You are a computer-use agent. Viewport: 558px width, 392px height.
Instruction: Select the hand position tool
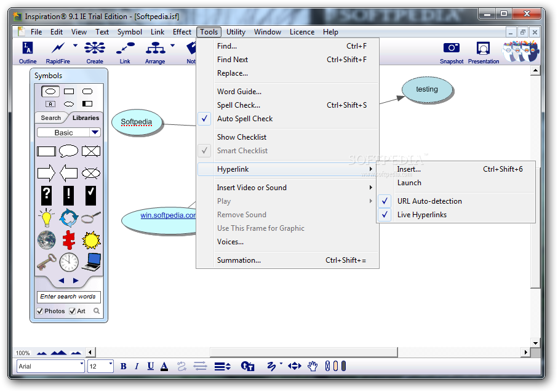(313, 366)
